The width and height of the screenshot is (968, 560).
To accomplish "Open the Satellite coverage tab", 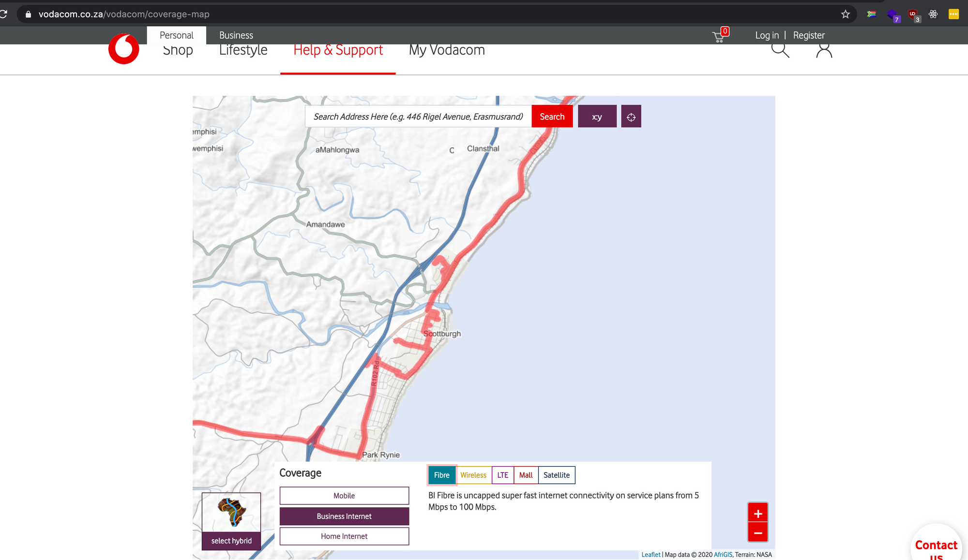I will click(557, 475).
